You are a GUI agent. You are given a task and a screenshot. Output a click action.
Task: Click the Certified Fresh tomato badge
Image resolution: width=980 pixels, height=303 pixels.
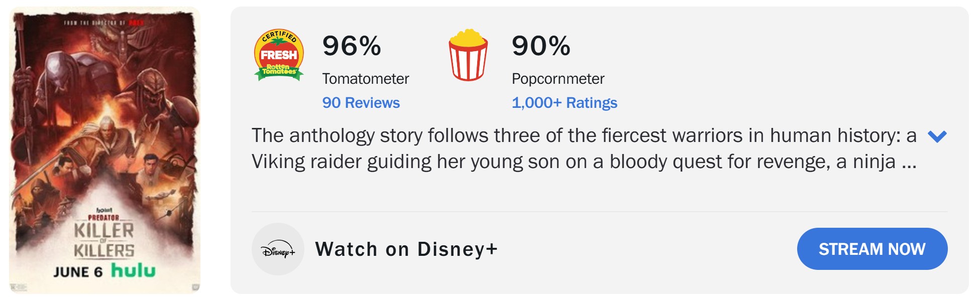279,55
